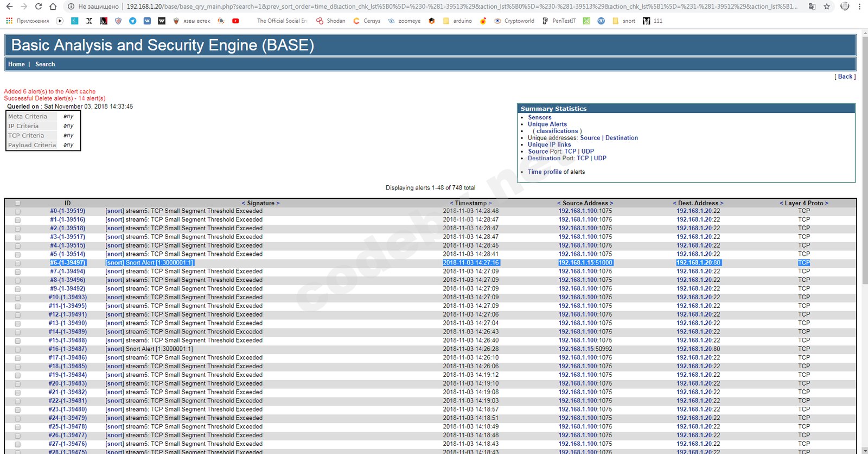
Task: Open the browser home page
Action: pyautogui.click(x=53, y=7)
